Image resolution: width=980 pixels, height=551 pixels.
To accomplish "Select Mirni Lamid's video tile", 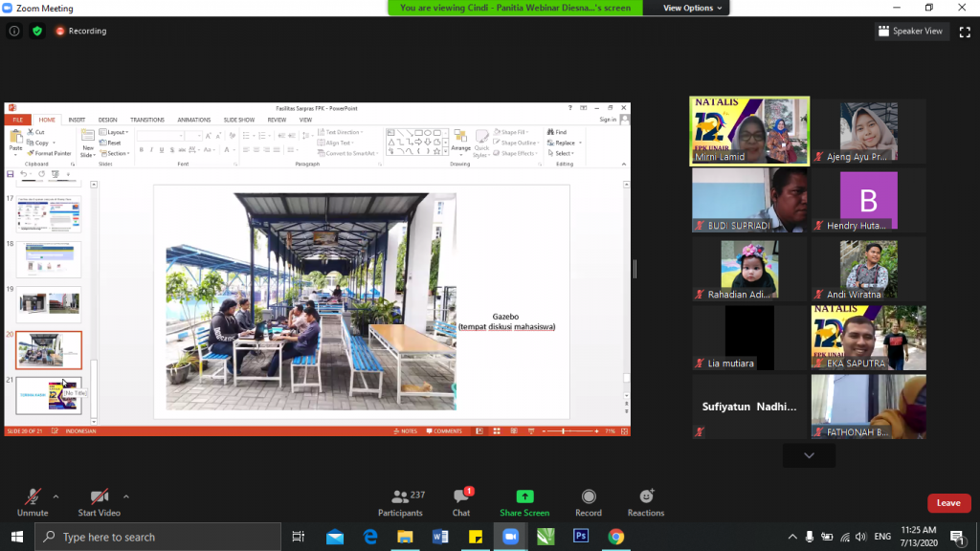I will [749, 131].
